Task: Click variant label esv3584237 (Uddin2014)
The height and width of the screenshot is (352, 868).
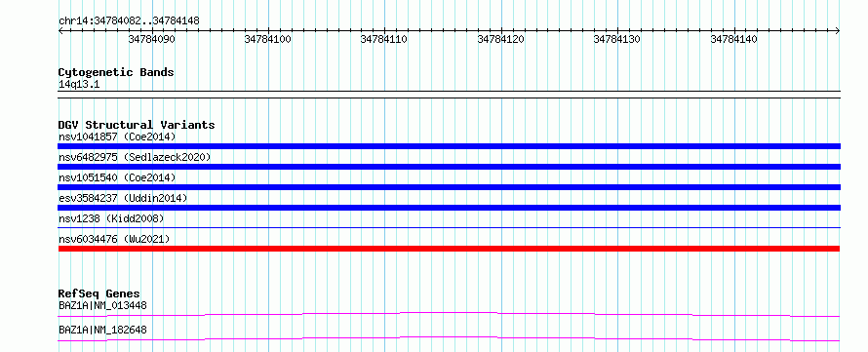Action: coord(123,198)
